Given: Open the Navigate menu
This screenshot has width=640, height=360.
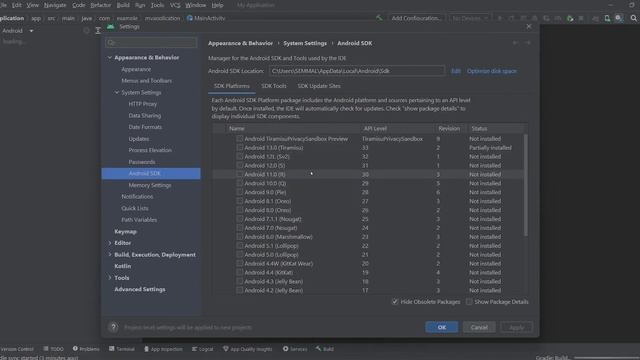Looking at the screenshot, I should point(55,5).
